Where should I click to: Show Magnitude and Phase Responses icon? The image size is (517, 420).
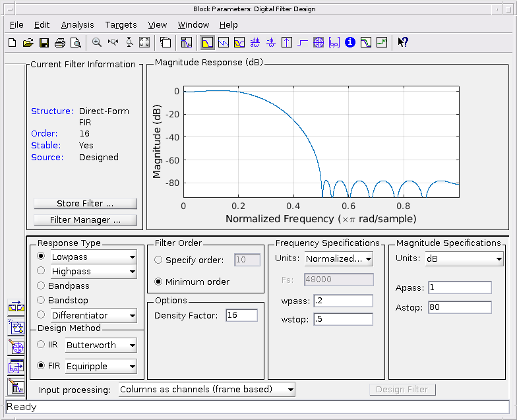(x=239, y=42)
